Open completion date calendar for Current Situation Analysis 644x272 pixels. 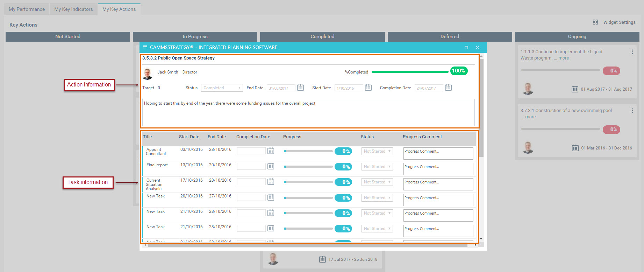(x=271, y=182)
